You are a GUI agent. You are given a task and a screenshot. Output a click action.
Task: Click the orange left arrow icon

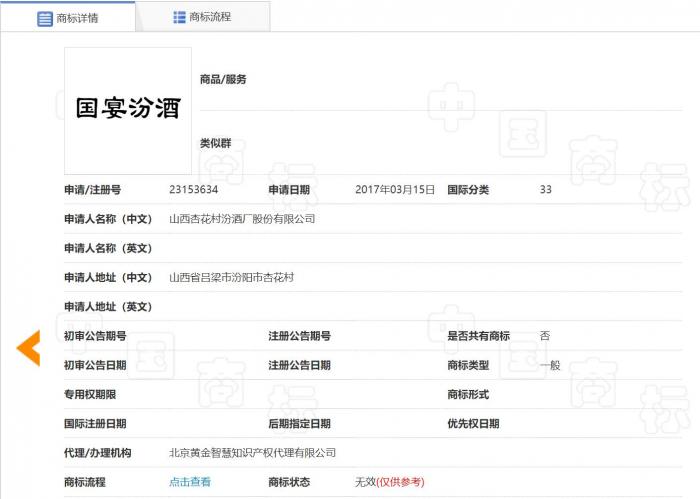click(29, 348)
